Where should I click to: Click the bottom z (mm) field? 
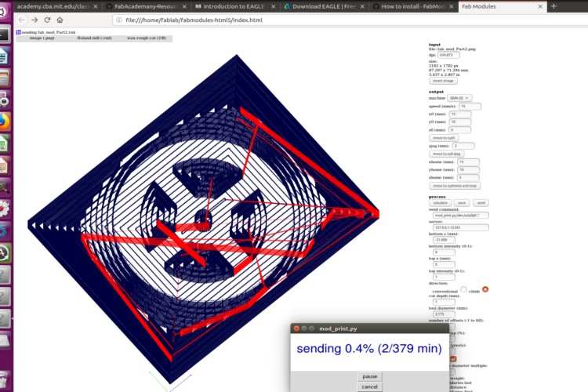[x=444, y=240]
